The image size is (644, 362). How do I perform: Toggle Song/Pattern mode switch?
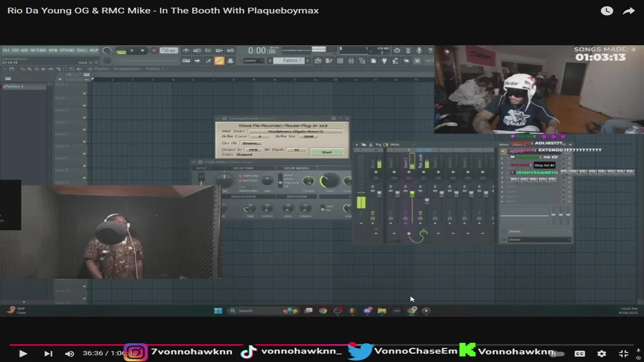click(121, 52)
